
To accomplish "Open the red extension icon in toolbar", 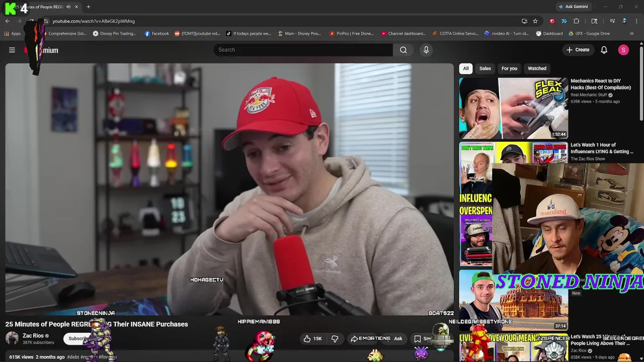I will (552, 21).
